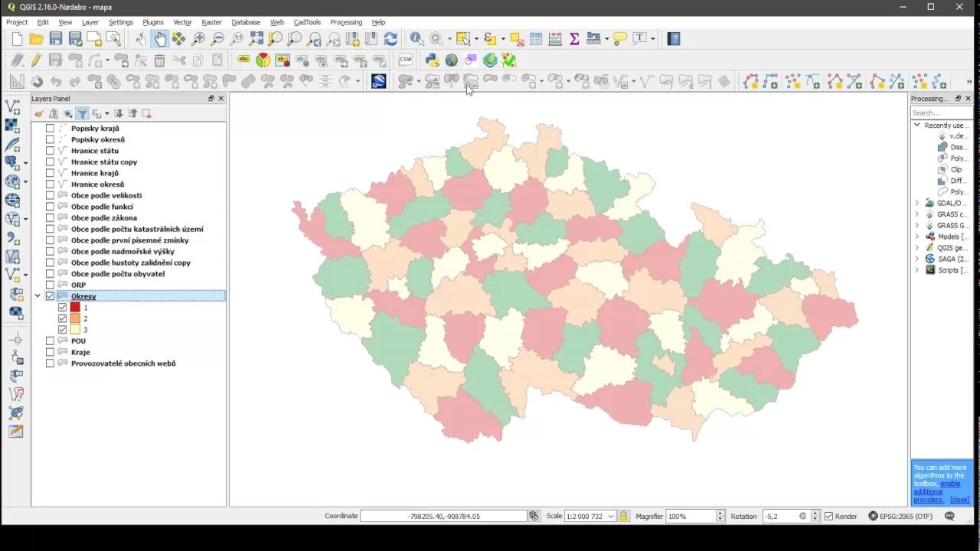This screenshot has height=551, width=980.
Task: Open layer styling brush icon in Layers Panel
Action: 39,113
